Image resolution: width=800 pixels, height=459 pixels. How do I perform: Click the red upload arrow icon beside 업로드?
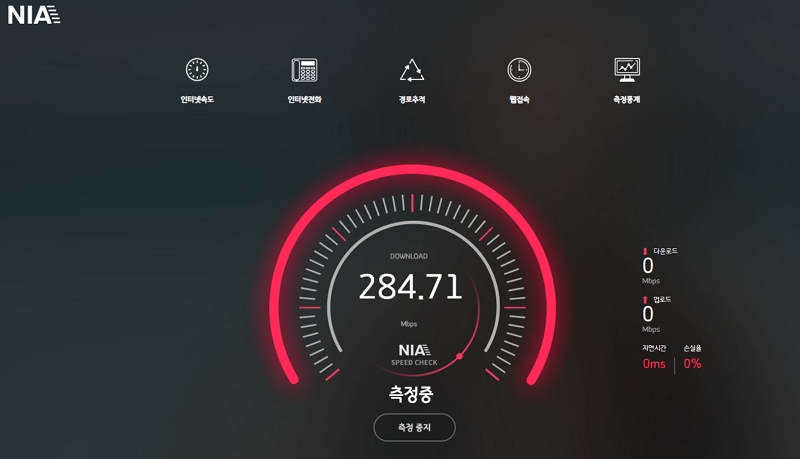pyautogui.click(x=645, y=299)
